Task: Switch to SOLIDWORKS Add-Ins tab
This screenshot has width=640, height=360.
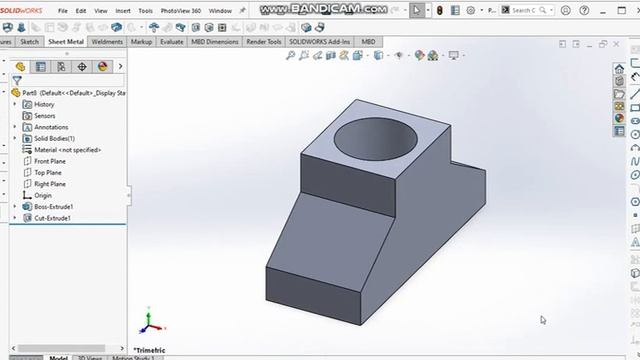Action: (x=320, y=42)
